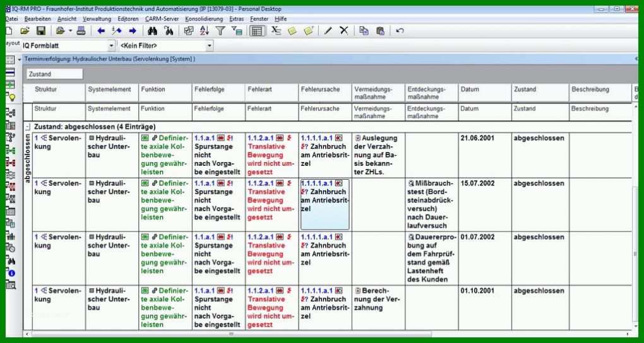Click the New document toolbar icon
Viewport: 644px width, 343px height.
point(9,31)
